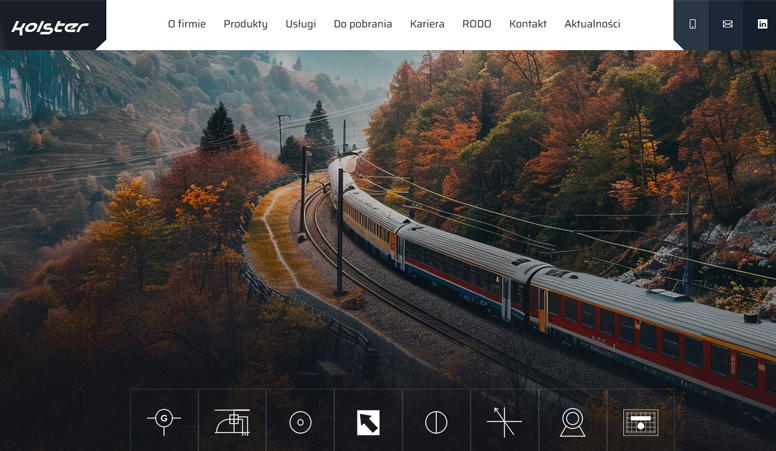Select the round signal lamp icon
Screen dimensions: 776x451
(x=572, y=422)
